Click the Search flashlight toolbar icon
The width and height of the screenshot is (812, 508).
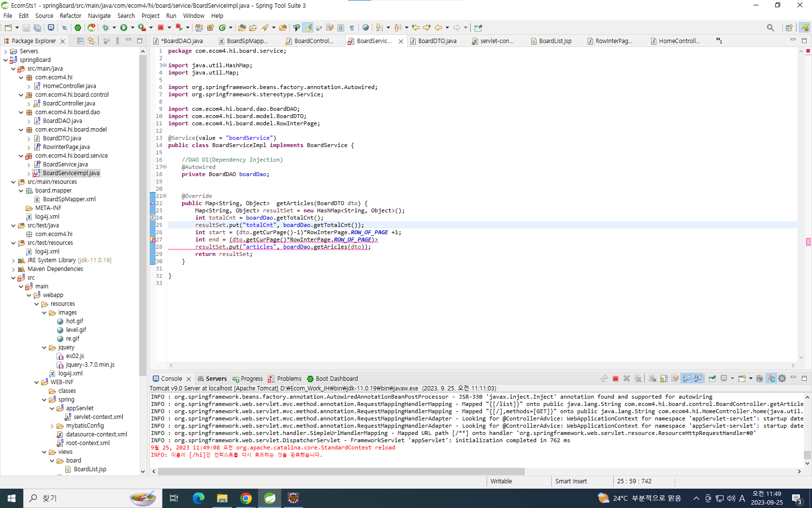265,28
